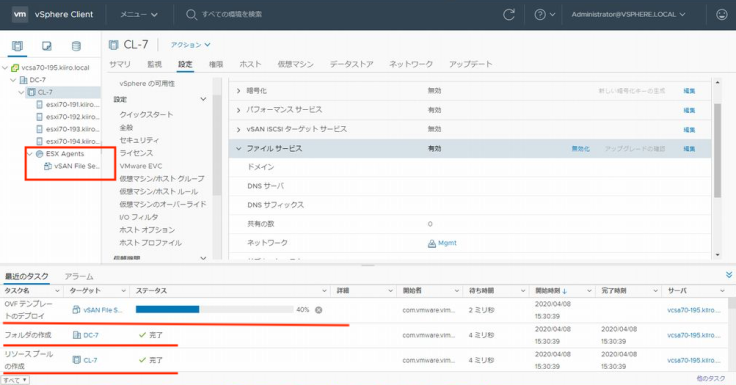Image resolution: width=736 pixels, height=385 pixels.
Task: Click the search all environments field
Action: coord(232,15)
